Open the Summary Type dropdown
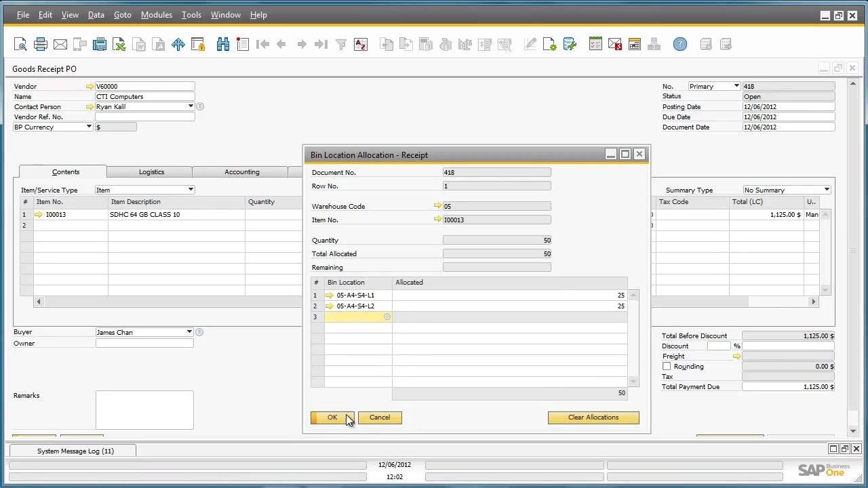Image resolution: width=868 pixels, height=488 pixels. coord(827,190)
